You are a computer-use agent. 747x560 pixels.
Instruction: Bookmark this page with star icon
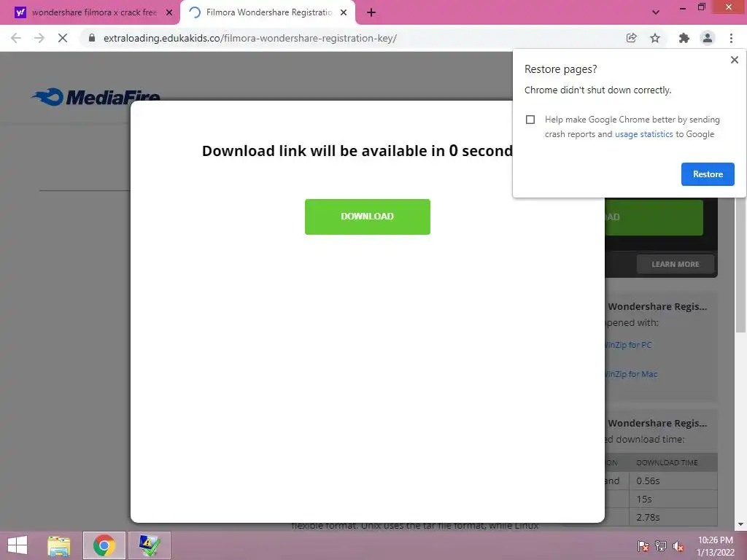[x=655, y=38]
